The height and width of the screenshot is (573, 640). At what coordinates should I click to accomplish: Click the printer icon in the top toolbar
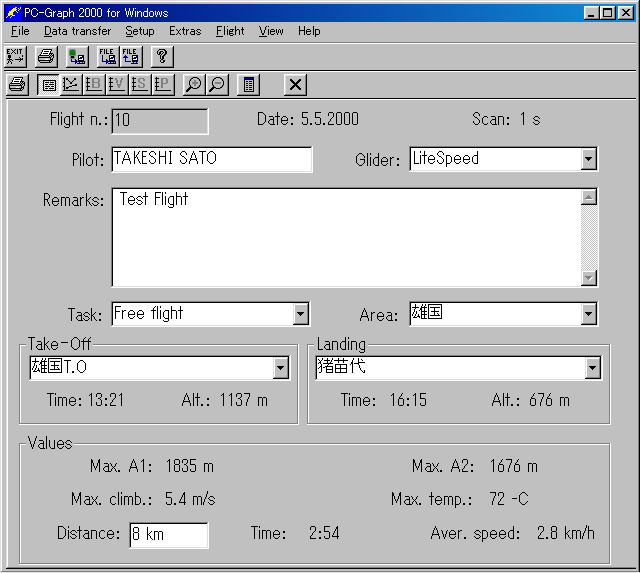pyautogui.click(x=46, y=57)
